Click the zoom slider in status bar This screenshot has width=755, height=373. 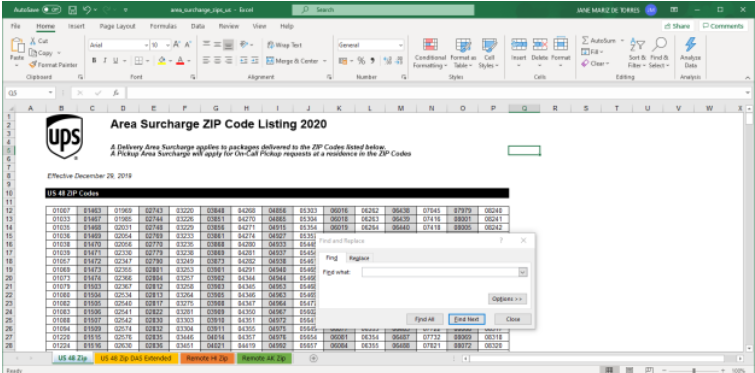point(694,370)
